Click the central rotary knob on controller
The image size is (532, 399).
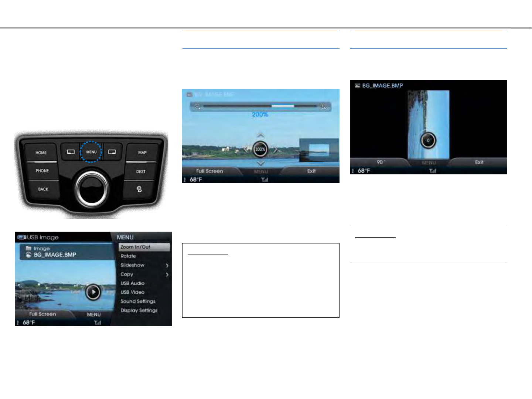click(x=91, y=188)
